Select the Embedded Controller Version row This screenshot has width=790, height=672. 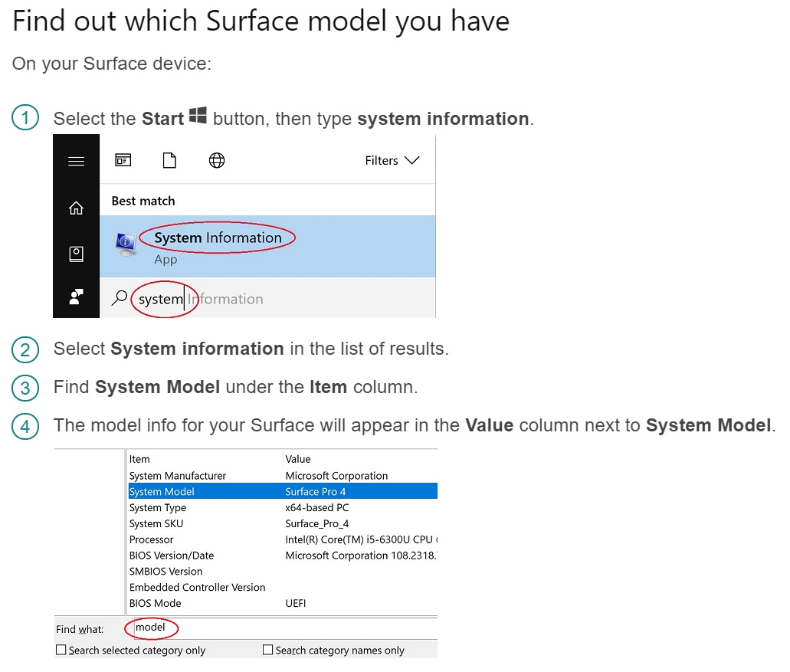(x=283, y=588)
